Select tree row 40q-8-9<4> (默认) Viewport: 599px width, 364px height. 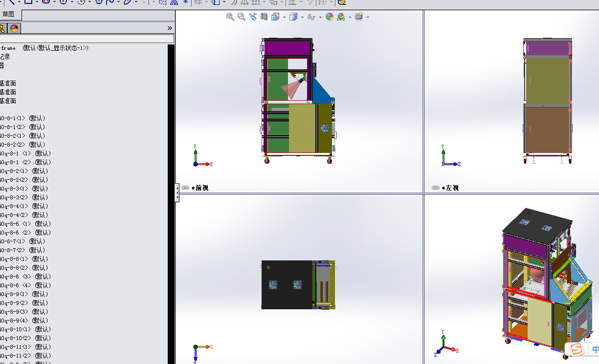click(x=24, y=321)
